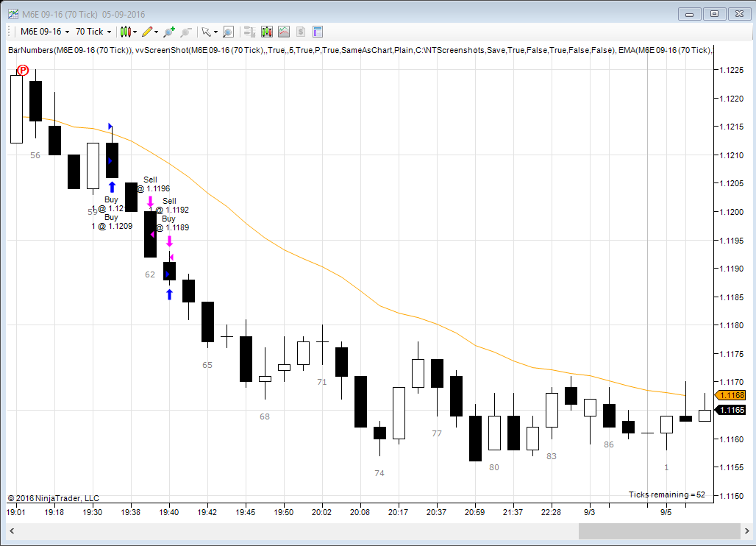Viewport: 756px width, 546px height.
Task: Click the candlestick chart style icon
Action: (126, 32)
